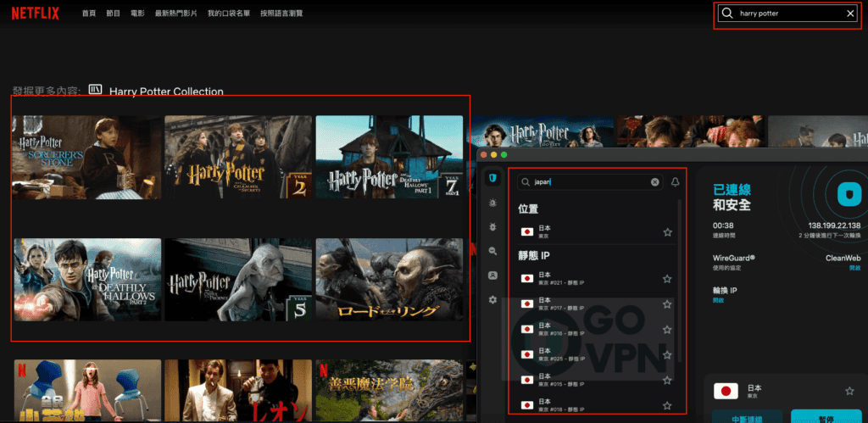
Task: Clear the japan search in the VPN app
Action: click(655, 181)
